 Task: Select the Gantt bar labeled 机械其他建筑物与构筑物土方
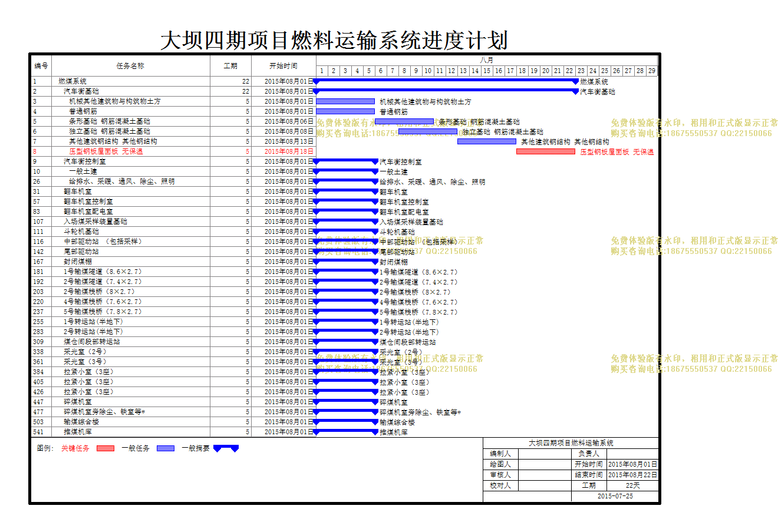click(345, 101)
